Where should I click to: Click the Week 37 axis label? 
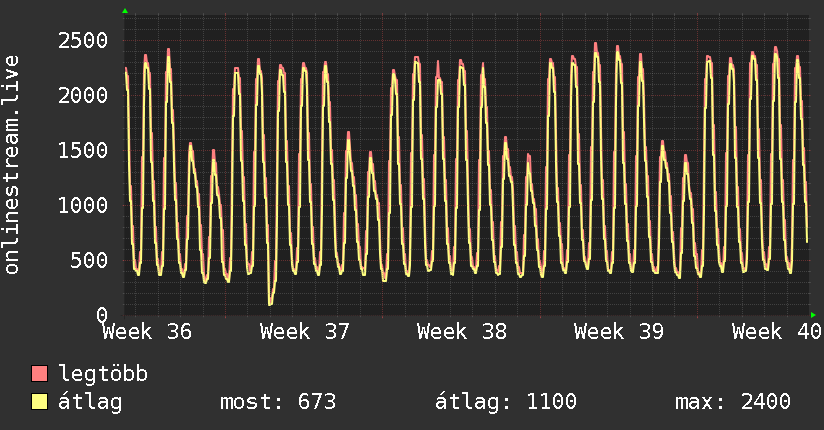click(304, 332)
